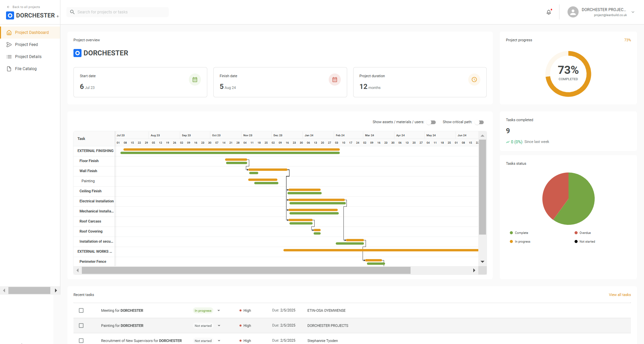Click the Finish date calendar icon

coord(334,80)
